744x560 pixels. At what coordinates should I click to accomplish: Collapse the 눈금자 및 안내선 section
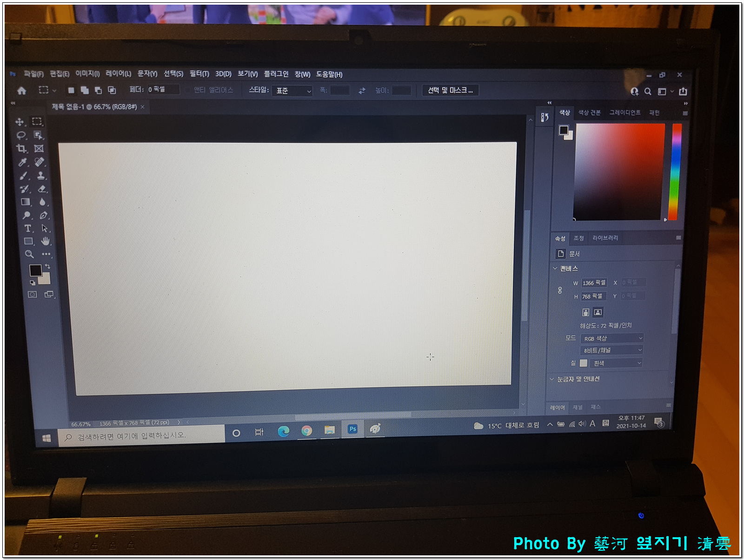[x=552, y=379]
